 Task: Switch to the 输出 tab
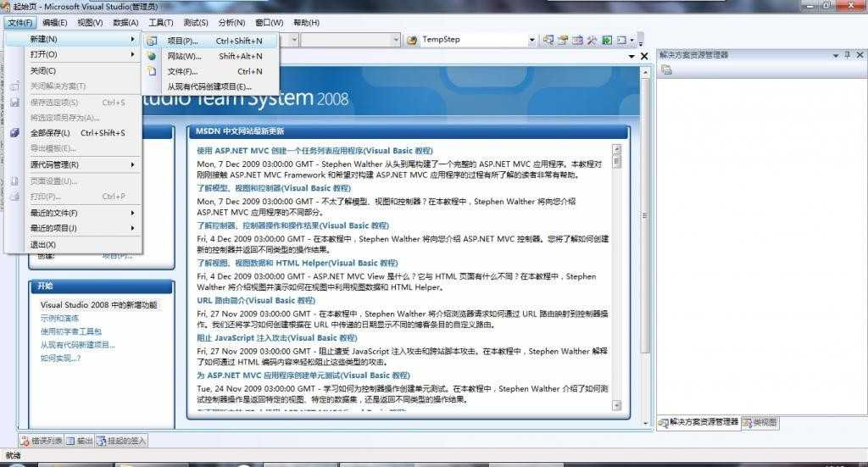click(80, 441)
